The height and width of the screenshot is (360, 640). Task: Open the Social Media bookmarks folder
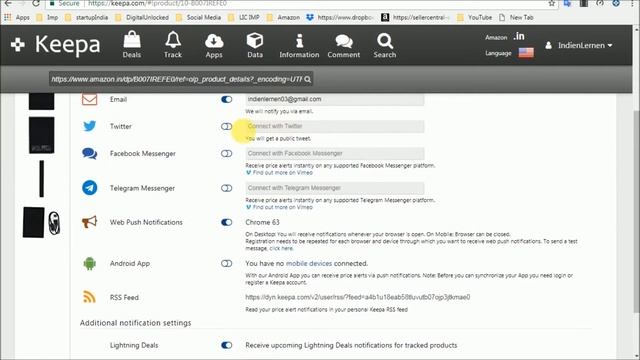[198, 18]
